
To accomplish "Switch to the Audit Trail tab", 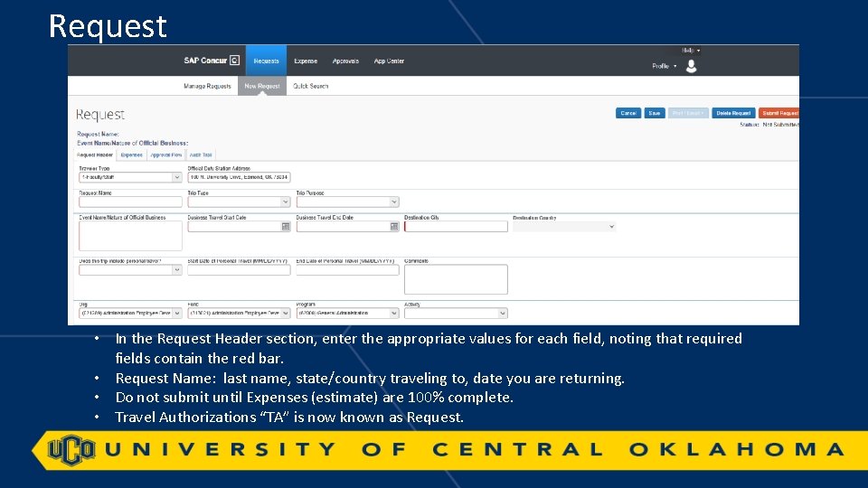I will tap(201, 155).
